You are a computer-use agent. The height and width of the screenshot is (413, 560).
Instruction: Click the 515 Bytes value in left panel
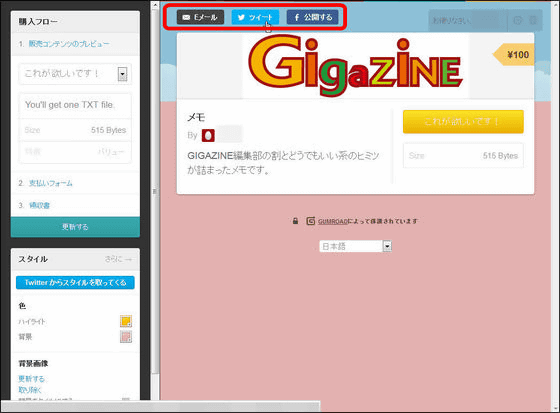pos(108,130)
